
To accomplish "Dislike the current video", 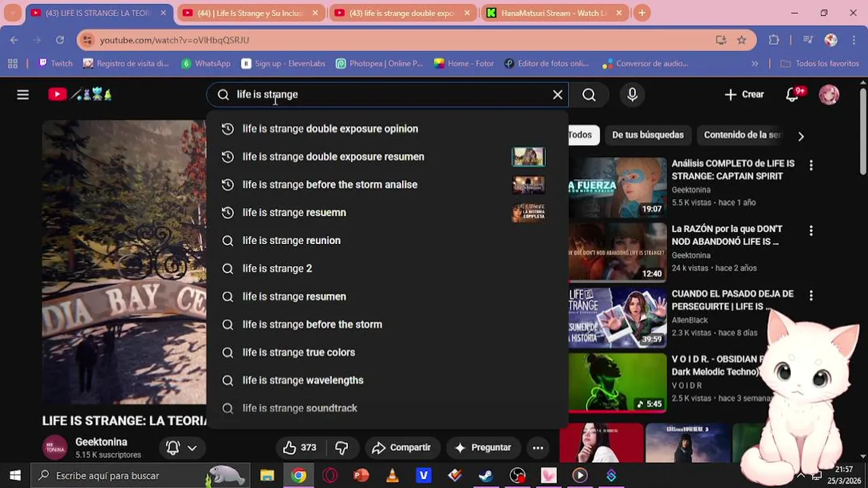I will tap(342, 447).
